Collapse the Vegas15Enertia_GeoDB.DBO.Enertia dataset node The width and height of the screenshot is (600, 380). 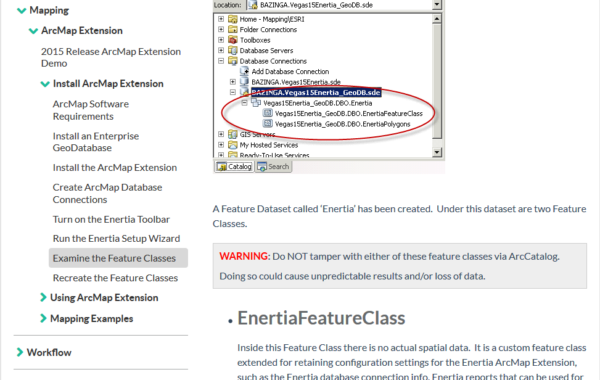tap(245, 103)
